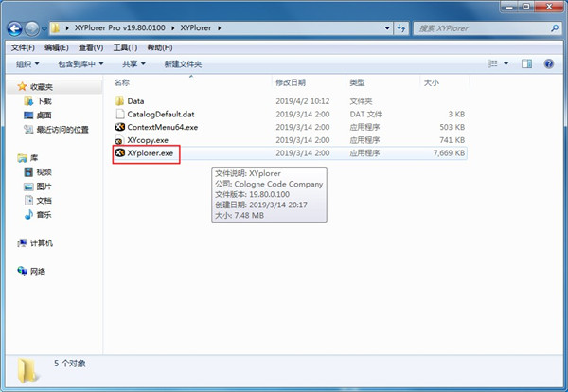Open the 包含到库中 dropdown
The image size is (568, 392).
(80, 64)
